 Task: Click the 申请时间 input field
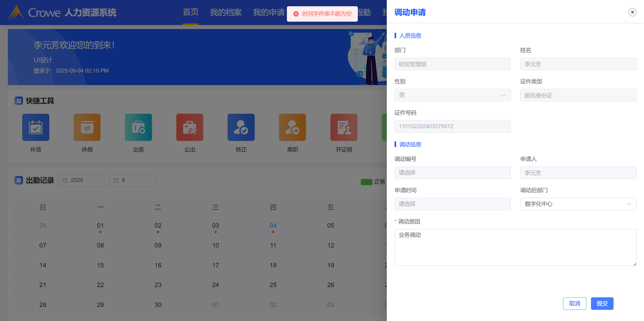click(x=453, y=204)
